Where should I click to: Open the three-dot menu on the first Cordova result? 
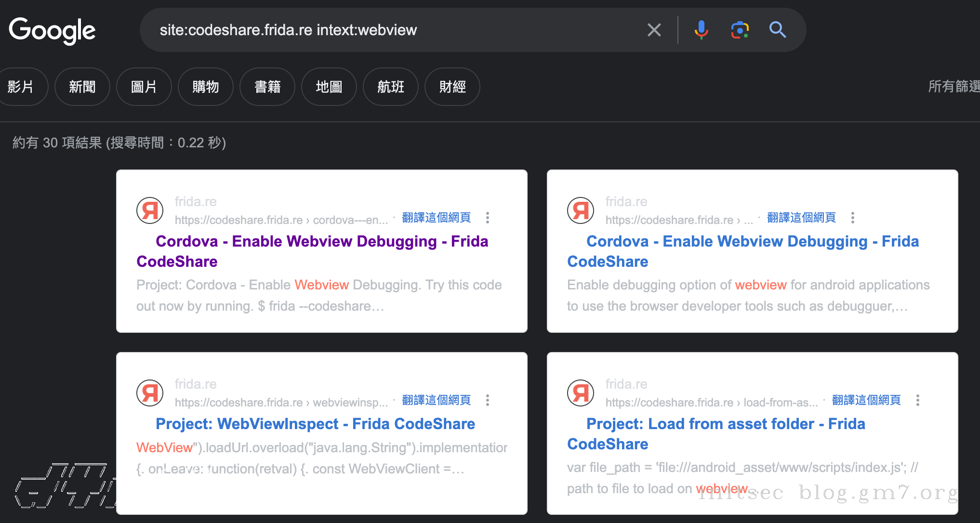pos(488,218)
